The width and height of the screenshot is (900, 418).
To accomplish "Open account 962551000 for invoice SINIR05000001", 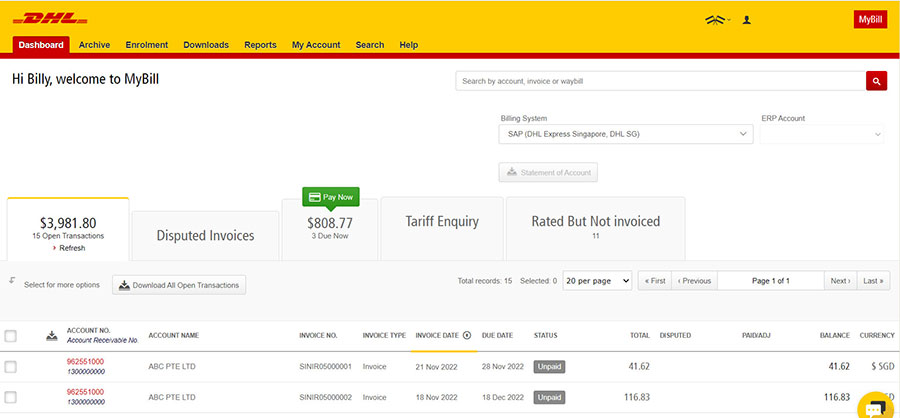I will pos(86,361).
